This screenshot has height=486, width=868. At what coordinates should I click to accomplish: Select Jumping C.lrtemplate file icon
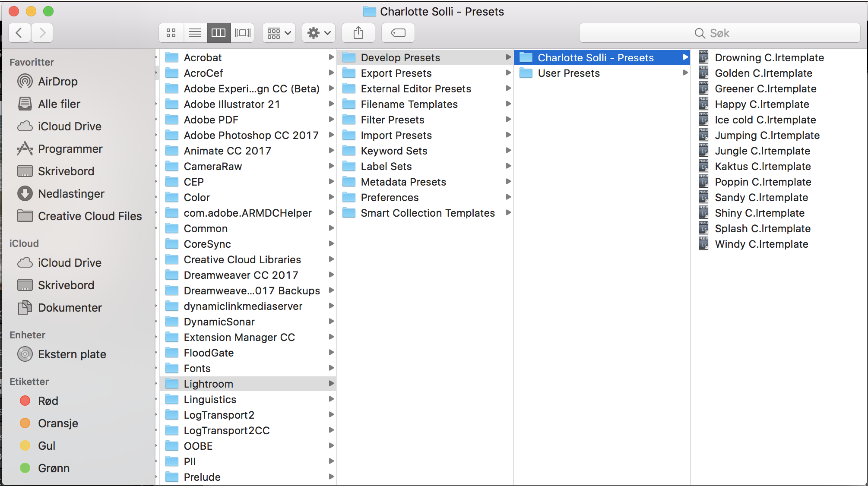[x=704, y=135]
